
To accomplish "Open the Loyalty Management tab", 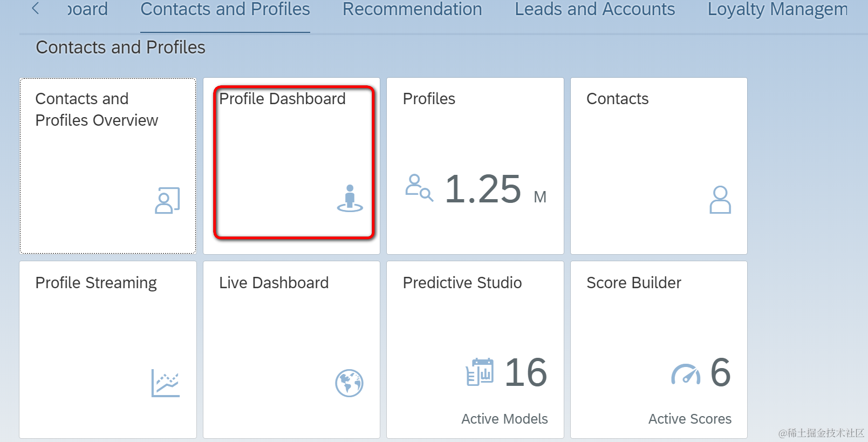I will click(777, 9).
